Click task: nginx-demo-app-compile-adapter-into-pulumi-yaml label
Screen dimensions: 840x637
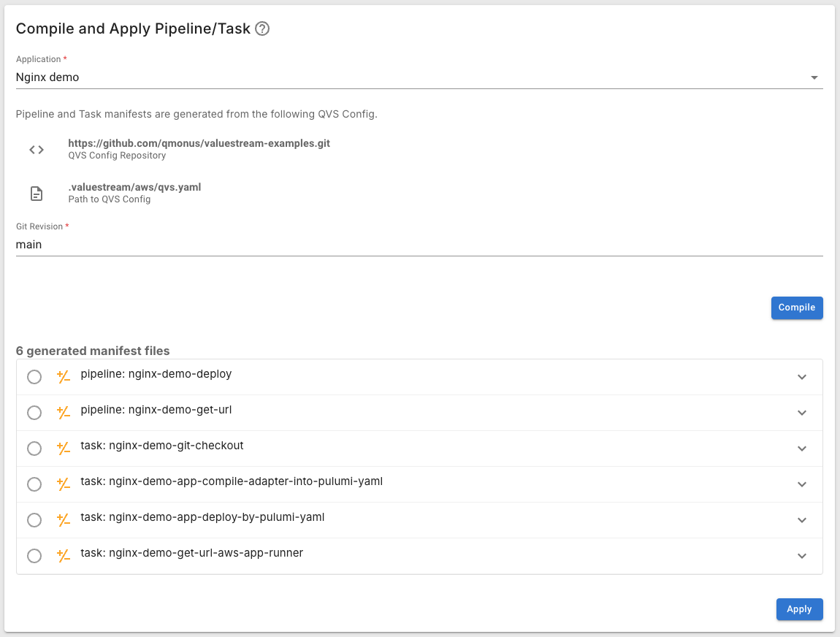(232, 481)
